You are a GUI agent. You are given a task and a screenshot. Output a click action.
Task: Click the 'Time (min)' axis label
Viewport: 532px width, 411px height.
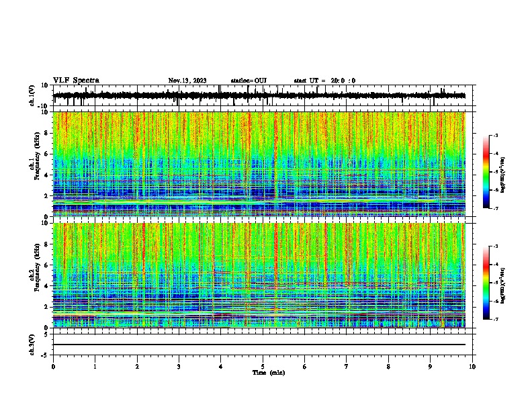coord(269,373)
